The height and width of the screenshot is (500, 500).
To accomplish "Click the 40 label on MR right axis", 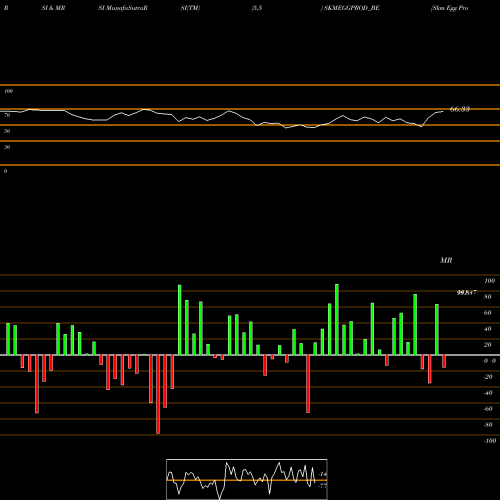I will pyautogui.click(x=488, y=329).
